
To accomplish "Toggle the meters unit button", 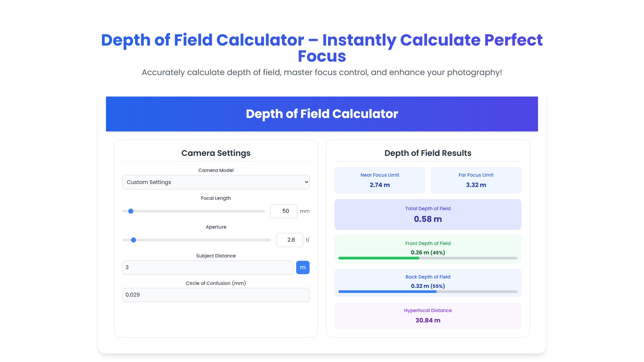I will pyautogui.click(x=303, y=267).
